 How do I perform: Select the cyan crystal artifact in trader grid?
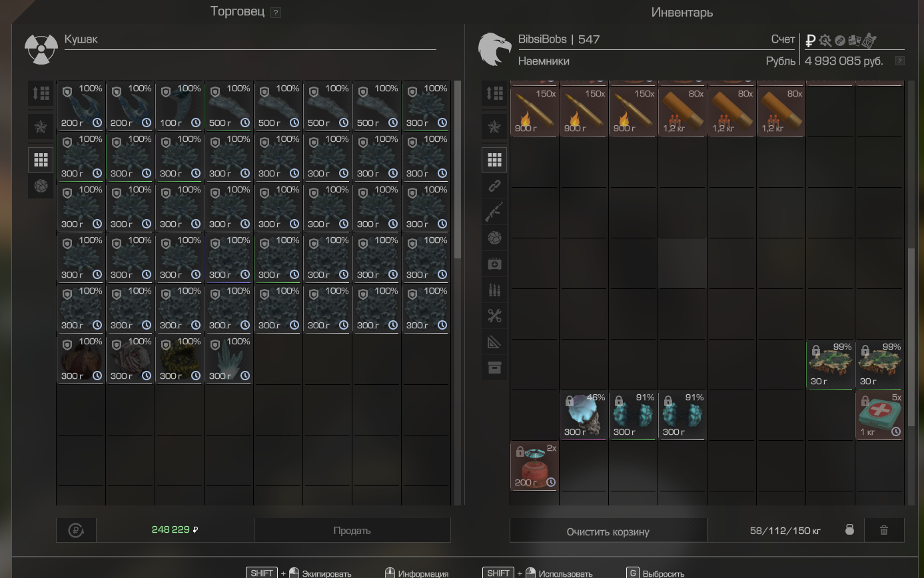[x=229, y=359]
